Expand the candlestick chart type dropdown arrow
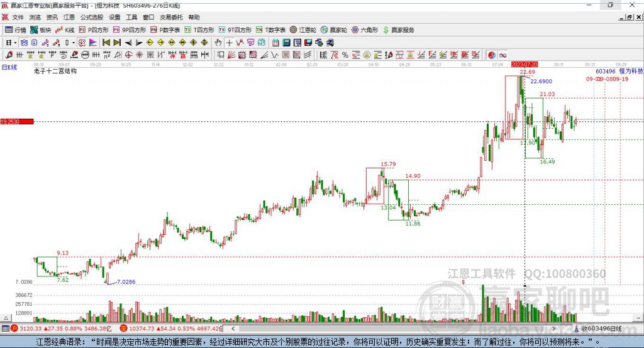This screenshot has width=644, height=348. (x=74, y=43)
